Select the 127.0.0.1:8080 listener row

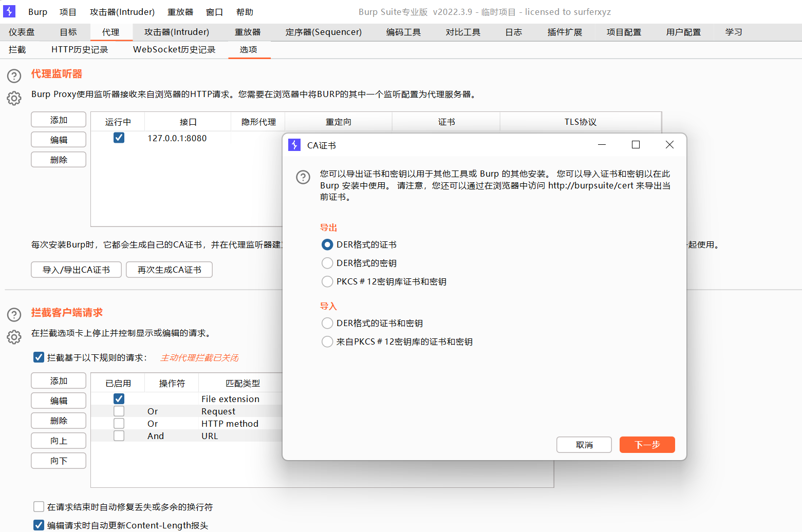[x=187, y=138]
